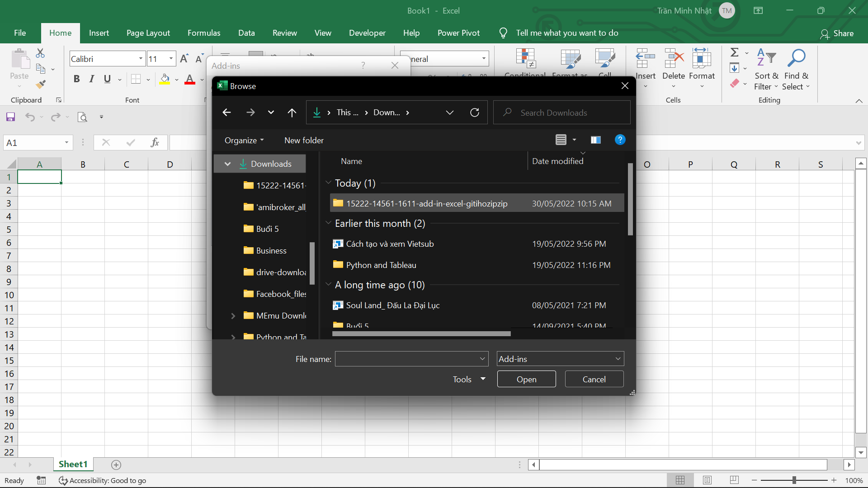The width and height of the screenshot is (868, 488).
Task: Open the File tab
Action: [20, 33]
